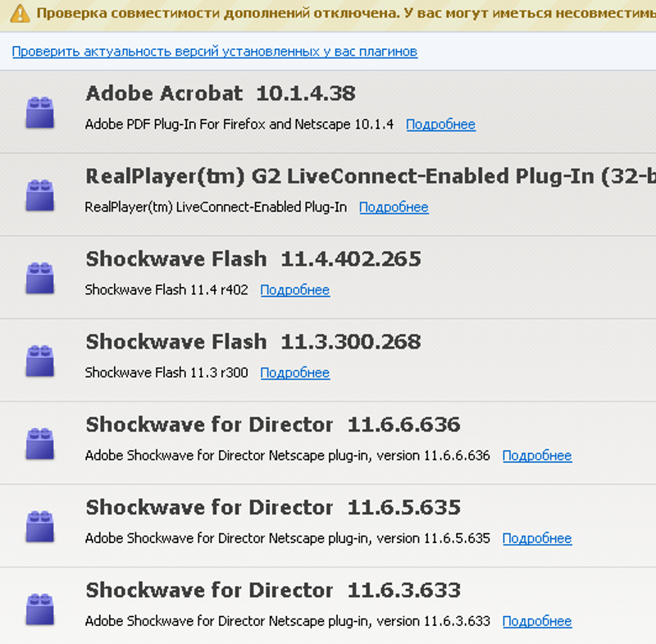The image size is (656, 644).
Task: Open Подробнее link for Director version 11.6.6.636
Action: pos(536,456)
